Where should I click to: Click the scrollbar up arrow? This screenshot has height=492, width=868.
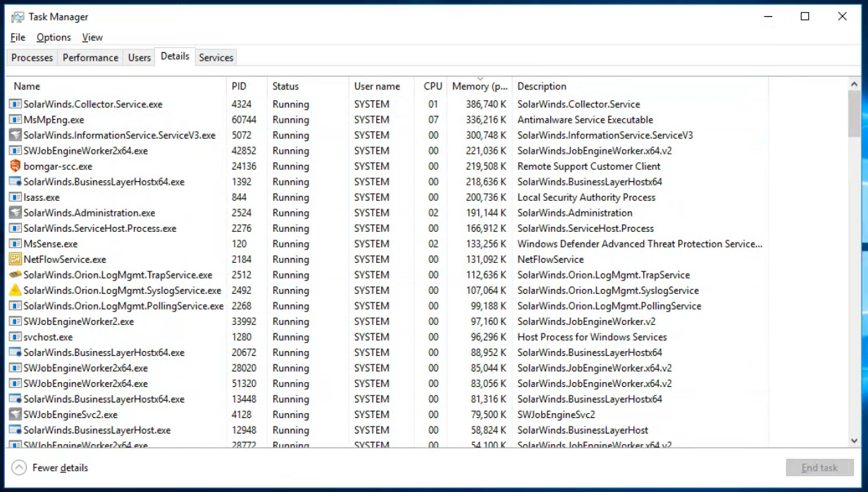(x=855, y=84)
